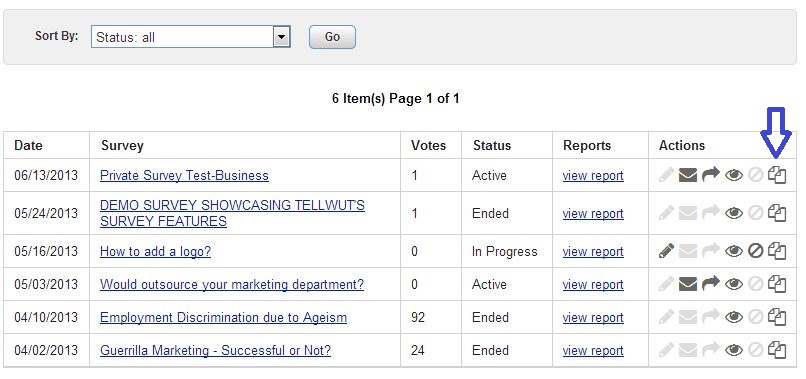Image resolution: width=806 pixels, height=379 pixels.
Task: Preview Private Survey Test-Business with eye icon
Action: pos(734,175)
